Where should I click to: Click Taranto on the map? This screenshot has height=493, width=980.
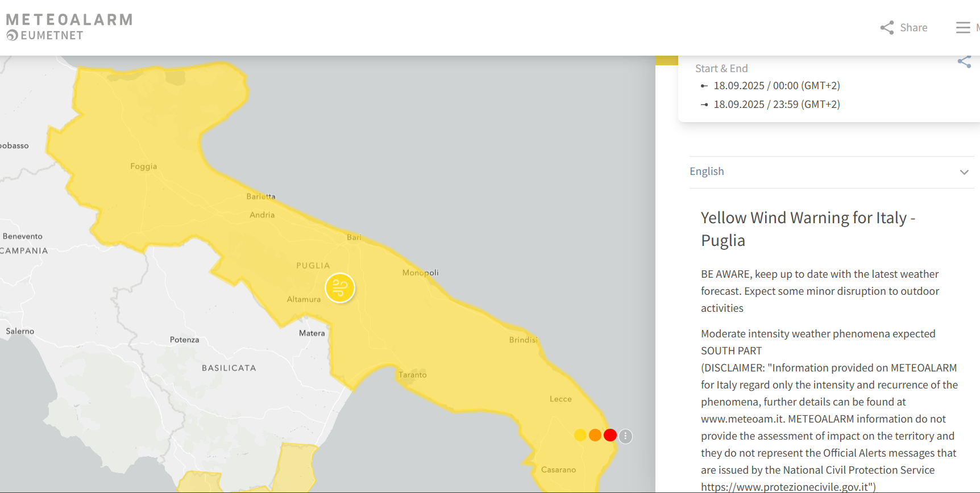pyautogui.click(x=413, y=375)
